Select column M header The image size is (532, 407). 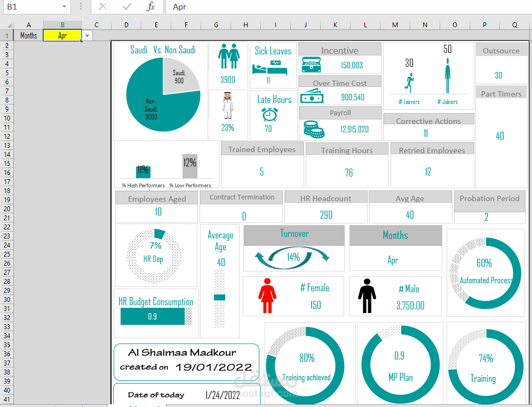[x=395, y=25]
